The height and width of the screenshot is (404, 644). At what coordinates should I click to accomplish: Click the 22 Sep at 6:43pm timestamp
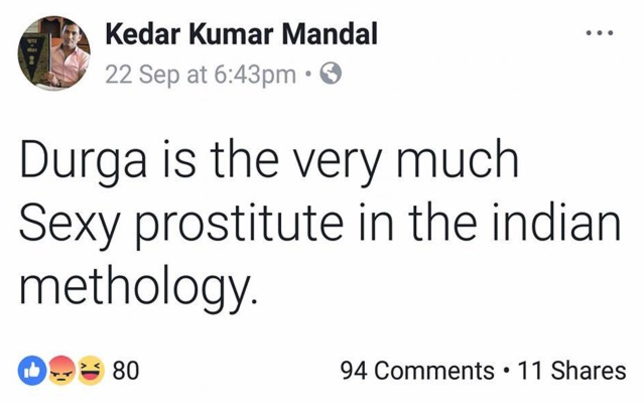200,75
